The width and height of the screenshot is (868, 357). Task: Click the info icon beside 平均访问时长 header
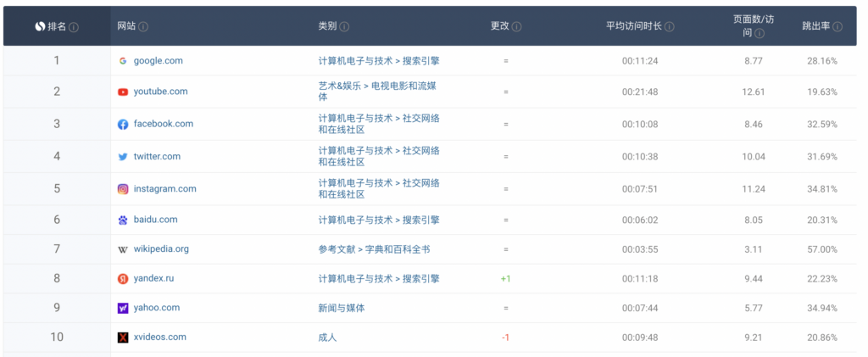pyautogui.click(x=670, y=26)
